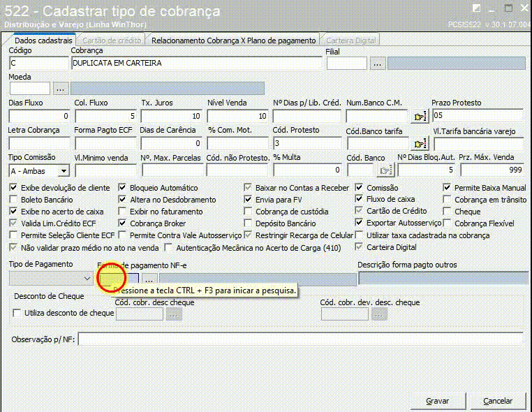Screen dimensions: 532x412
Task: Click the Observação p/ NF field
Action: pos(301,339)
